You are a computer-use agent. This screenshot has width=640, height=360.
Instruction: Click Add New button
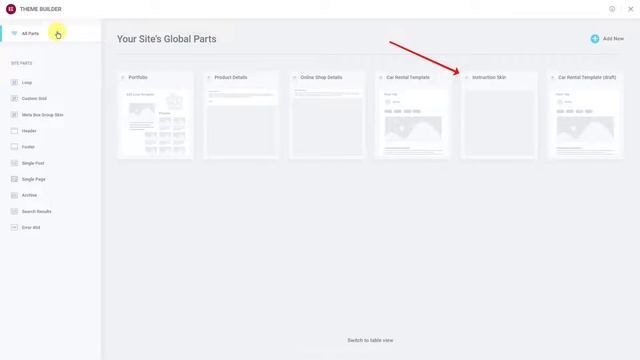607,39
